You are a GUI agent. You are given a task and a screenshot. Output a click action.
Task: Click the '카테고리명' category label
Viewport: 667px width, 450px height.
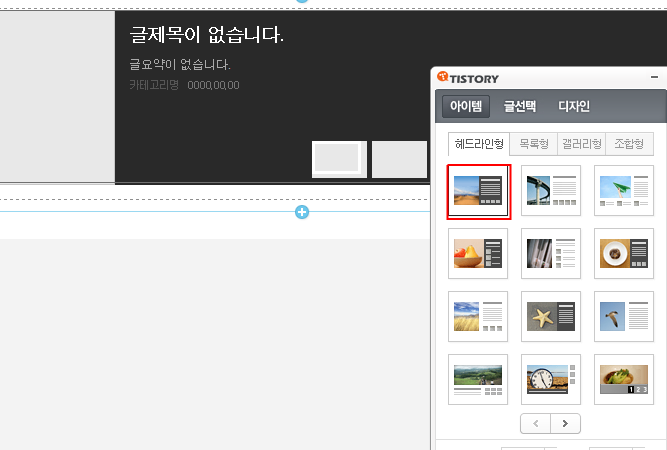pyautogui.click(x=154, y=85)
